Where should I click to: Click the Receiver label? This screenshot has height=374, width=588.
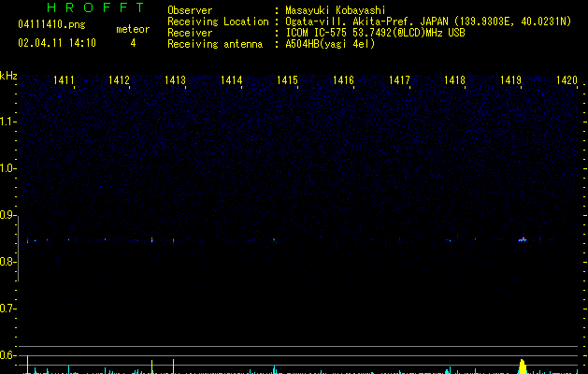[190, 33]
